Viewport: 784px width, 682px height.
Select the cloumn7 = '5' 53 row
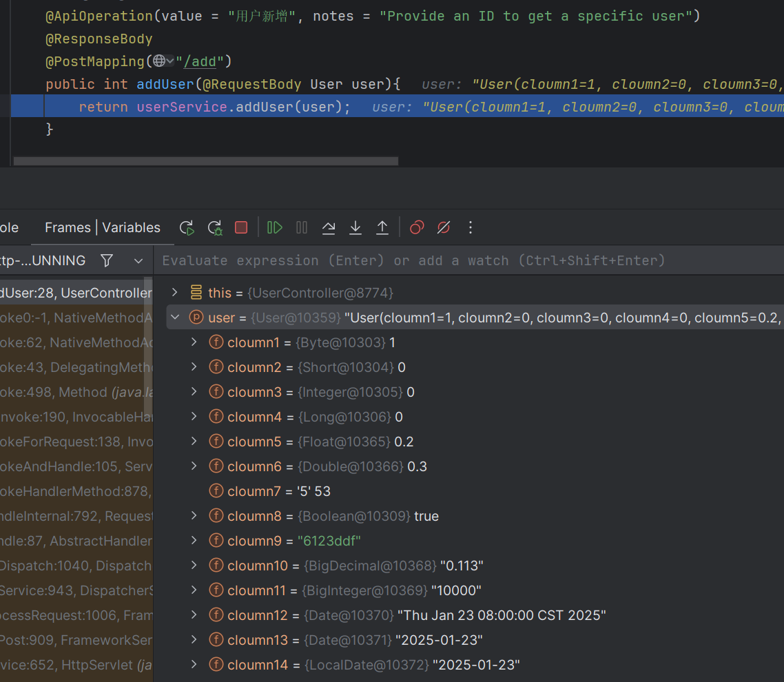pyautogui.click(x=475, y=491)
